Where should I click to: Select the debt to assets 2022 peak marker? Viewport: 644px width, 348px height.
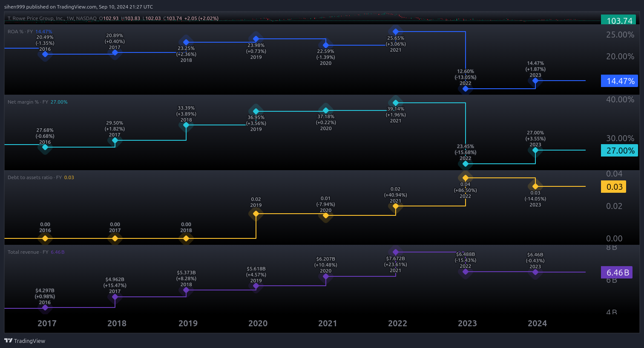pos(466,178)
